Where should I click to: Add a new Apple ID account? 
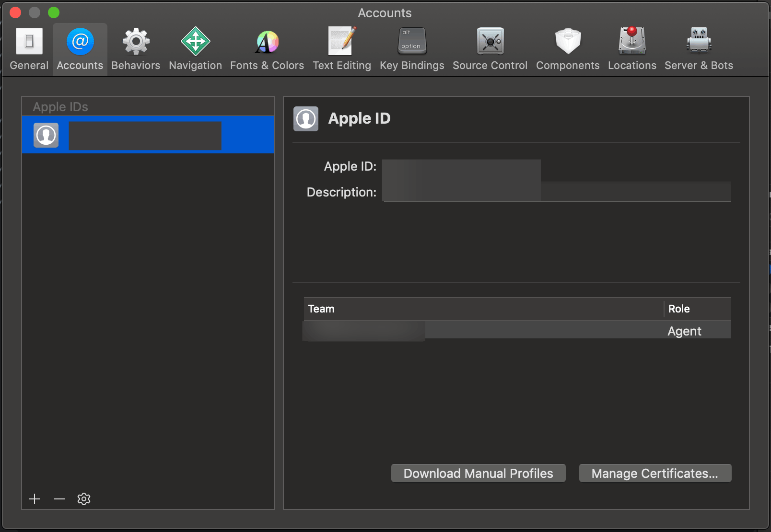coord(35,498)
